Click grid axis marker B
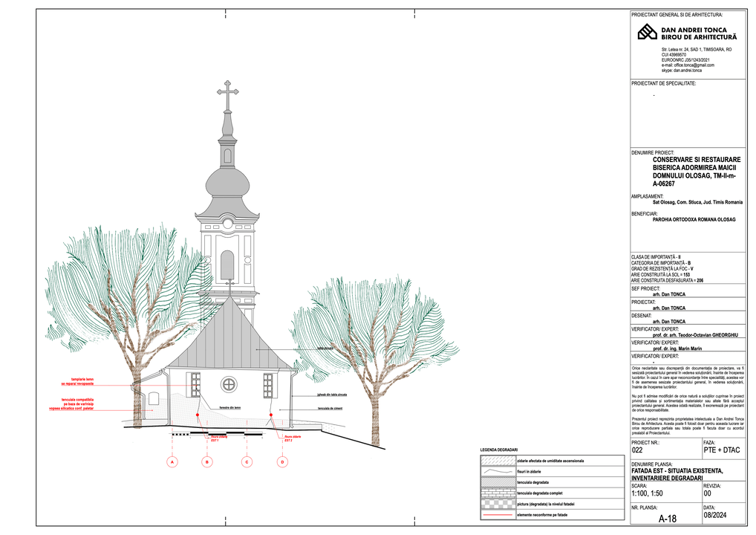 coord(208,462)
